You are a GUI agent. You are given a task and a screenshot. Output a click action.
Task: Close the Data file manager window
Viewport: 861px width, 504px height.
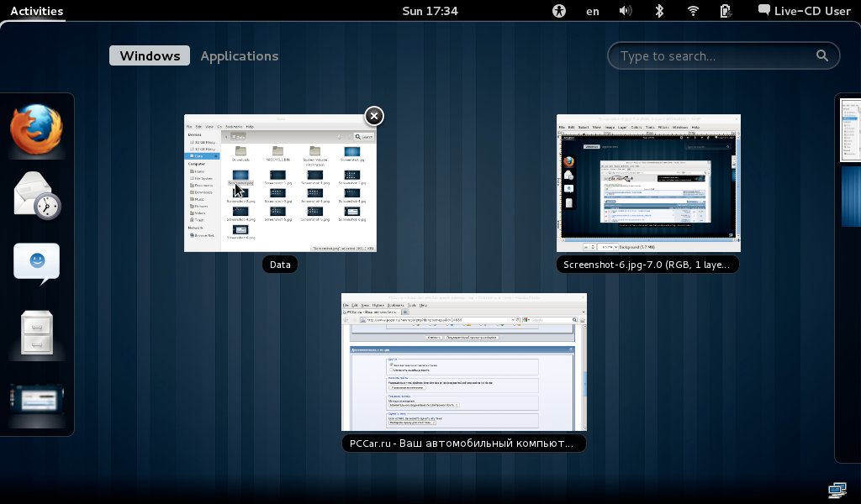coord(374,116)
